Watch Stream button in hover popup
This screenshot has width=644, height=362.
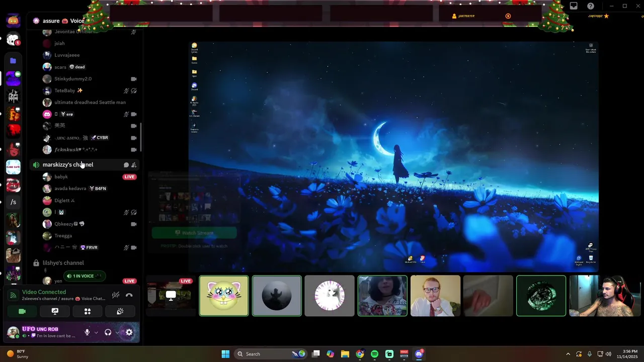pyautogui.click(x=194, y=233)
